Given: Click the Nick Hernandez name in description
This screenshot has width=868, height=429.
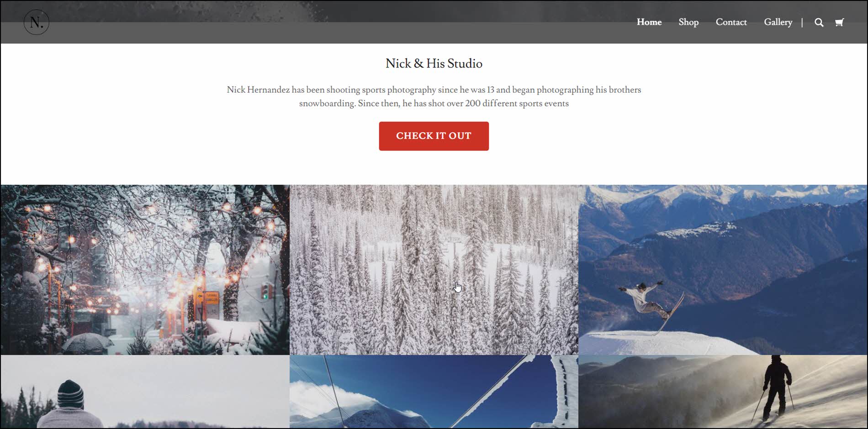Looking at the screenshot, I should pyautogui.click(x=258, y=90).
